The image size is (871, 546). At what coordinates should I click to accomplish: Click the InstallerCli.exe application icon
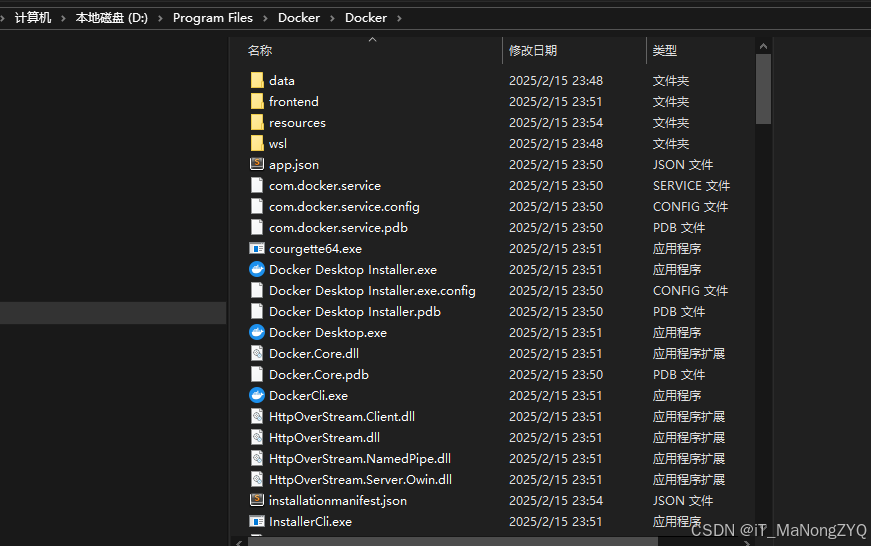(x=257, y=521)
